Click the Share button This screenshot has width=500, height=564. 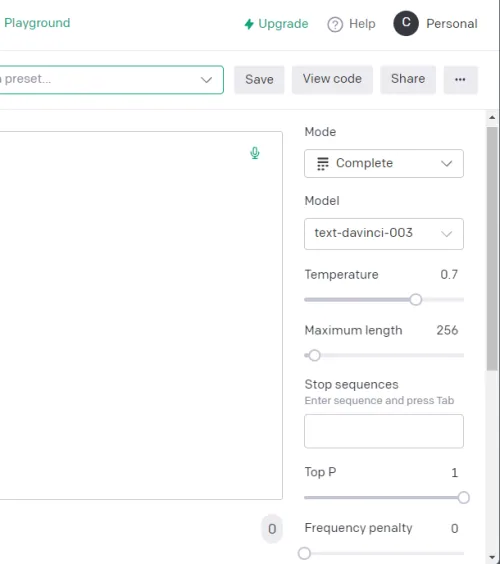pos(408,79)
